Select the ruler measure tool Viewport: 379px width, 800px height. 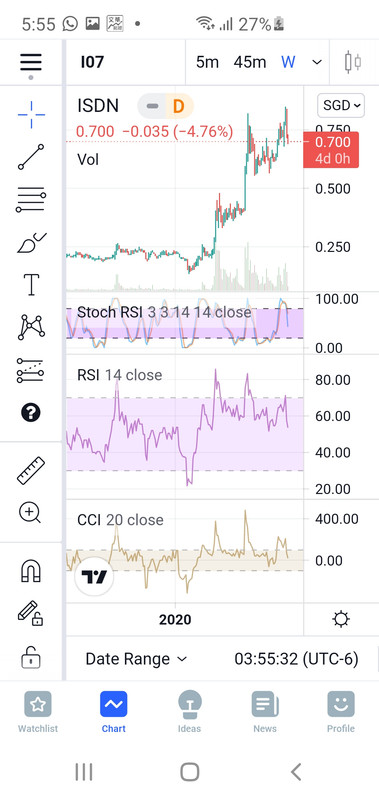pyautogui.click(x=31, y=470)
